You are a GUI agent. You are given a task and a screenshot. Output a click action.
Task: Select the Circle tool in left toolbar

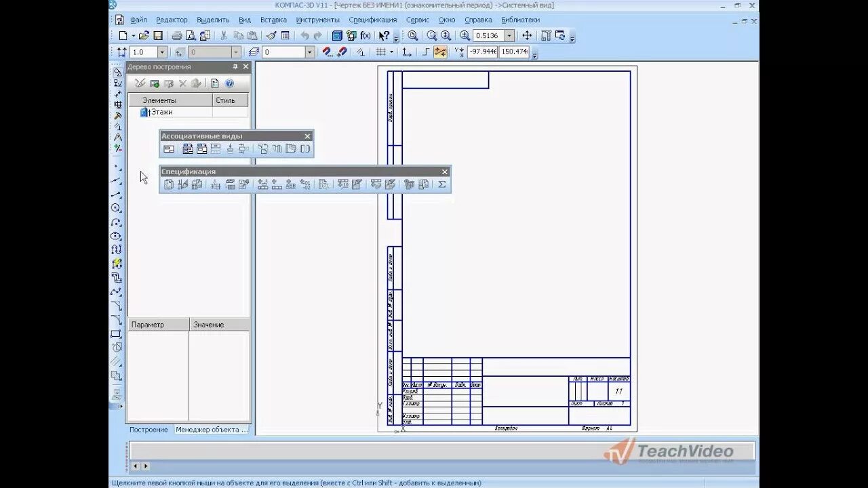pos(117,208)
